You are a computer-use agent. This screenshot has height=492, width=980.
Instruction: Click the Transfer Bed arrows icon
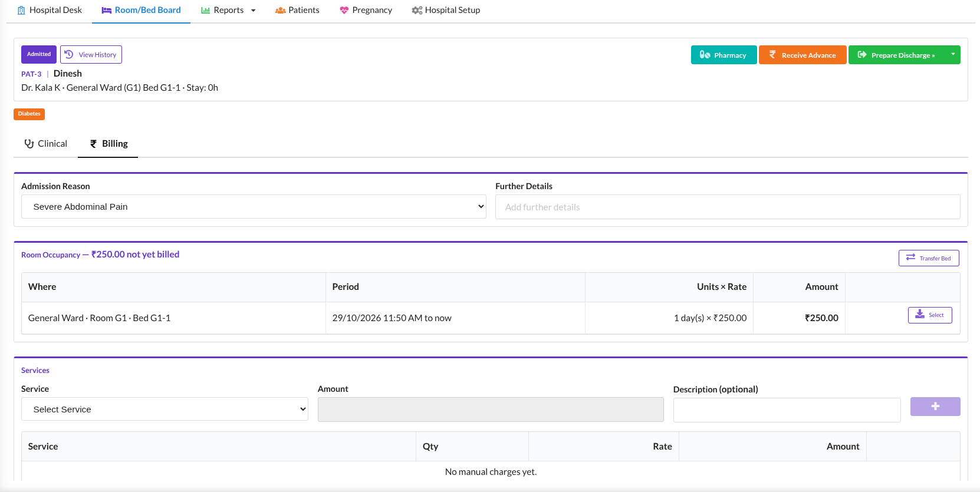coord(911,257)
